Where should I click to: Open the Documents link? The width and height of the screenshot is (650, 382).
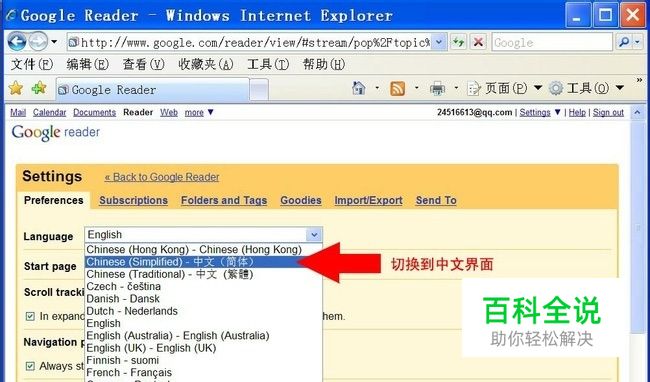point(95,112)
